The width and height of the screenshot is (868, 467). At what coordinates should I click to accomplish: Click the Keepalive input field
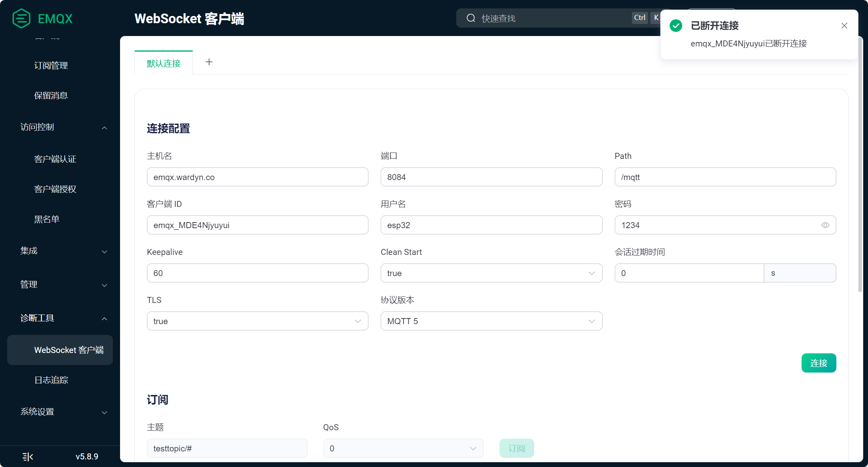click(x=257, y=273)
